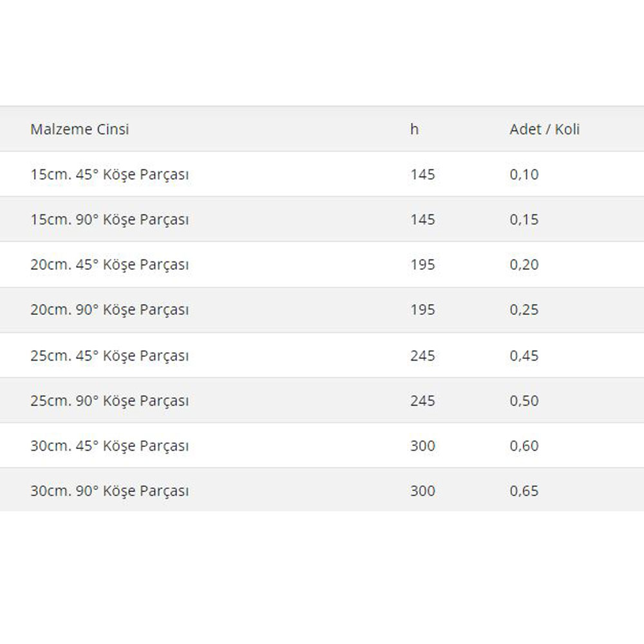Select the 20cm. 45° Köşe Parçası row
644x644 pixels.
[322, 265]
